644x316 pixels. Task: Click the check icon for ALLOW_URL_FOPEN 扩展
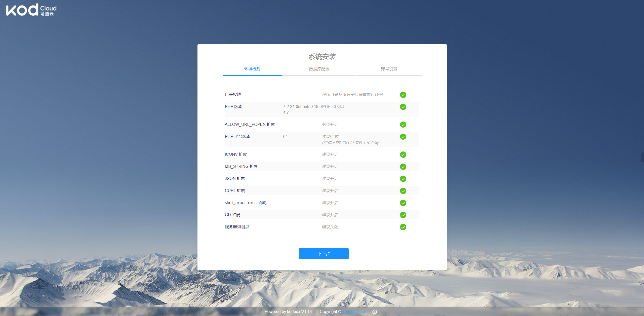point(403,125)
